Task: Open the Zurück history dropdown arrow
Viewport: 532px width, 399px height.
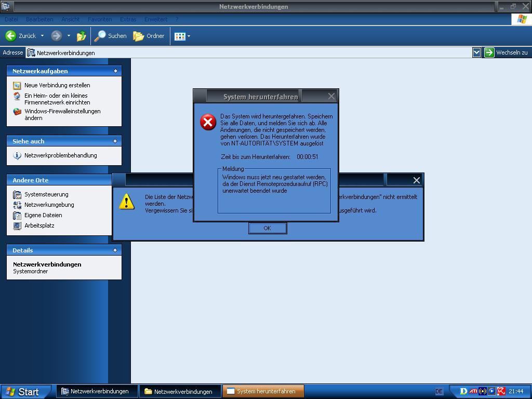Action: pyautogui.click(x=42, y=36)
